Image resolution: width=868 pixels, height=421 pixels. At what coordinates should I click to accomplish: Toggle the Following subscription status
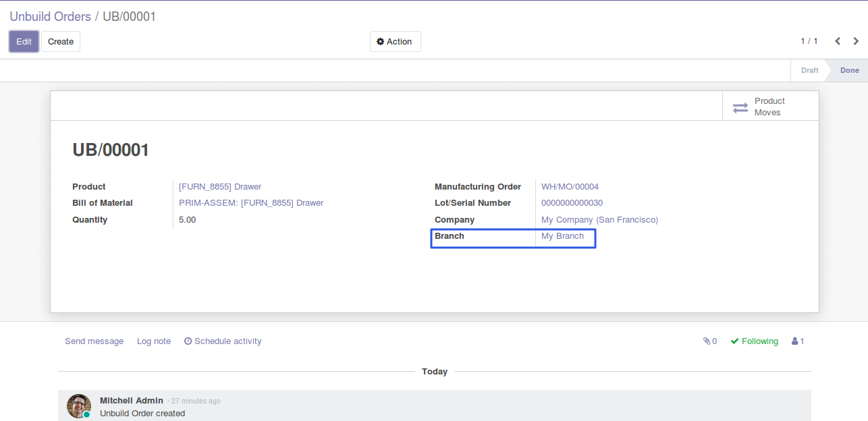pos(754,341)
